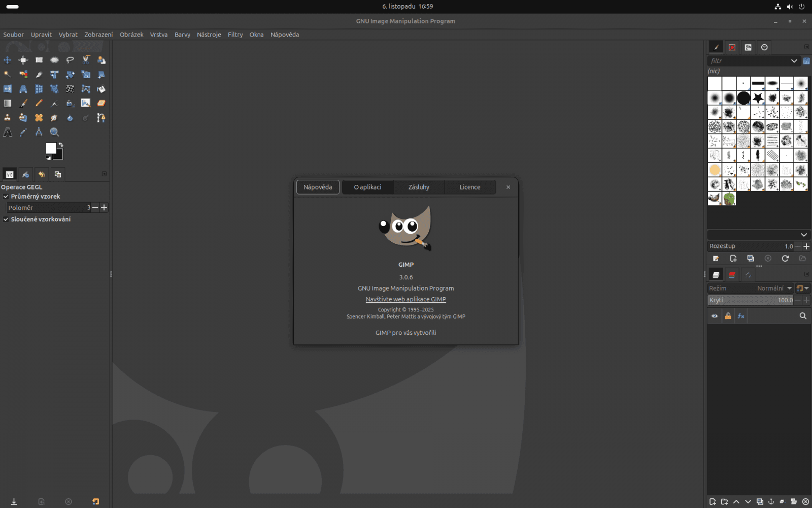Screen dimensions: 812x508
Task: Swap foreground and background colors arrow
Action: point(61,145)
